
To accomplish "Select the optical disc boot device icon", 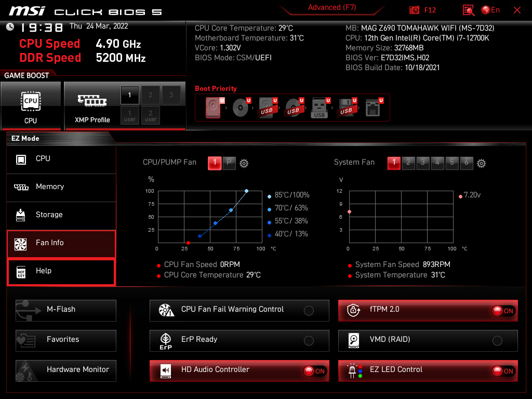I will pyautogui.click(x=241, y=107).
